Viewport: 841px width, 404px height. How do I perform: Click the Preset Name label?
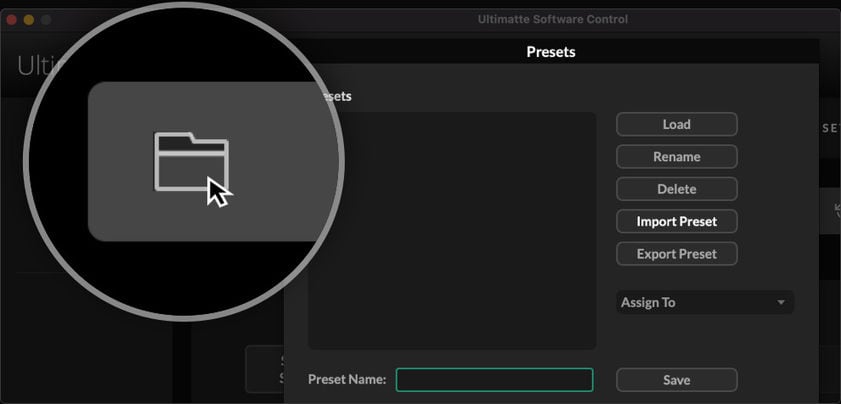[346, 380]
